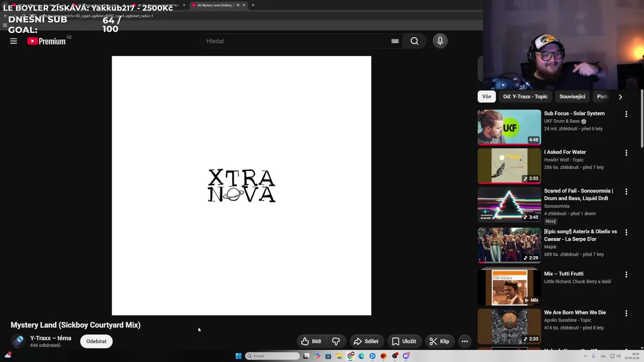Click the search magnifier button
The height and width of the screenshot is (362, 644).
pyautogui.click(x=414, y=41)
